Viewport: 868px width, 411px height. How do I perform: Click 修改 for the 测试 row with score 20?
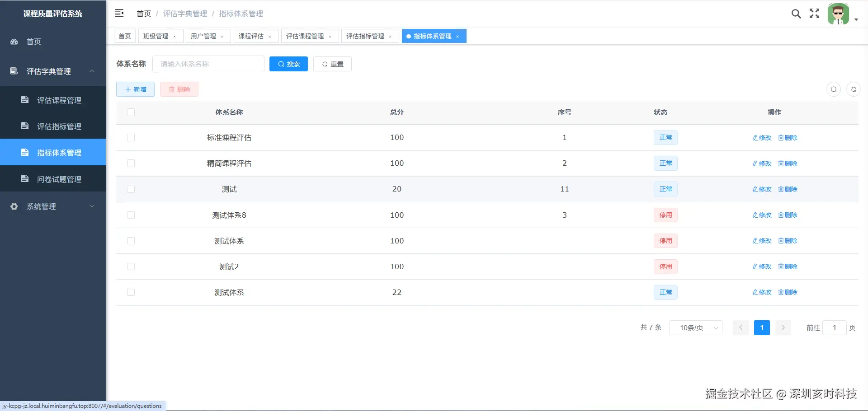762,189
